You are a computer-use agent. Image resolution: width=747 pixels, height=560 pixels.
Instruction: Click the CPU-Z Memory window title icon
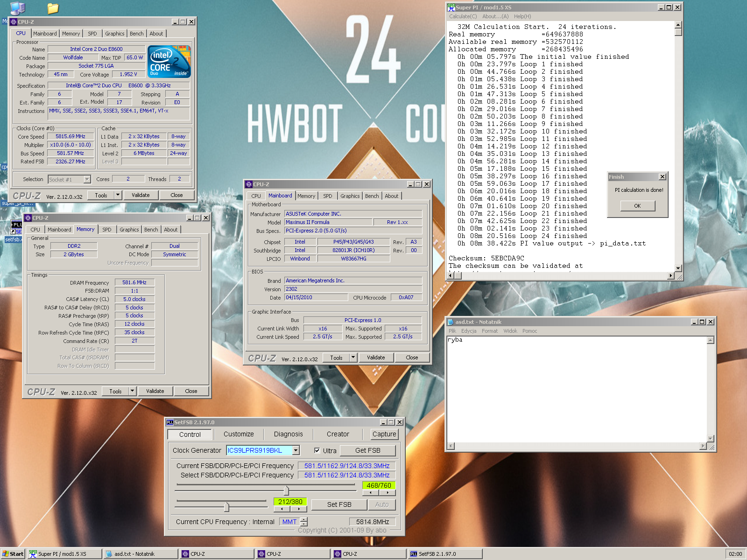coord(28,218)
